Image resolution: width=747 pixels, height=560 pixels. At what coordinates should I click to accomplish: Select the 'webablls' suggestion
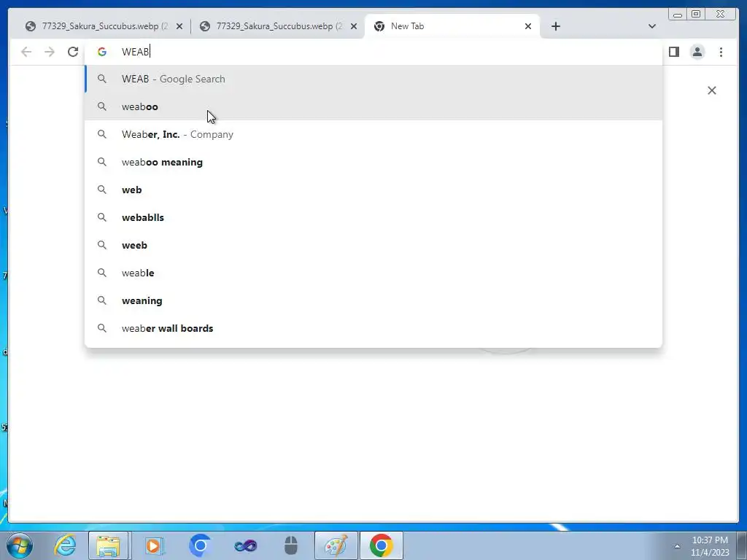tap(373, 217)
